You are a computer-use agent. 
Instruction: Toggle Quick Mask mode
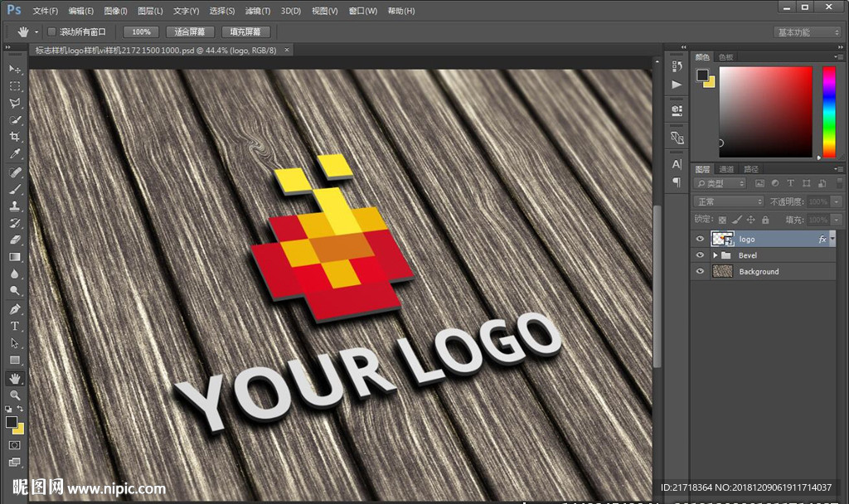15,445
